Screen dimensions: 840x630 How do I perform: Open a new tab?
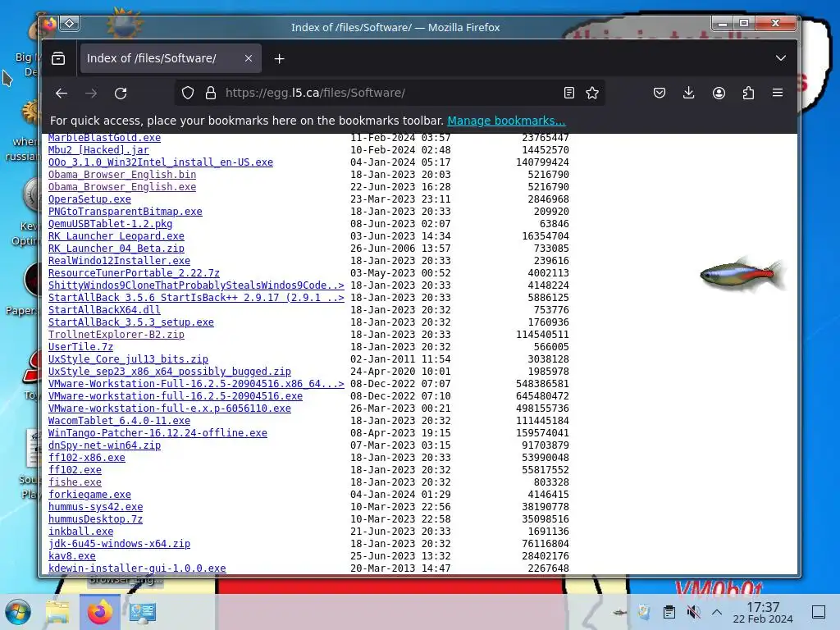(279, 58)
